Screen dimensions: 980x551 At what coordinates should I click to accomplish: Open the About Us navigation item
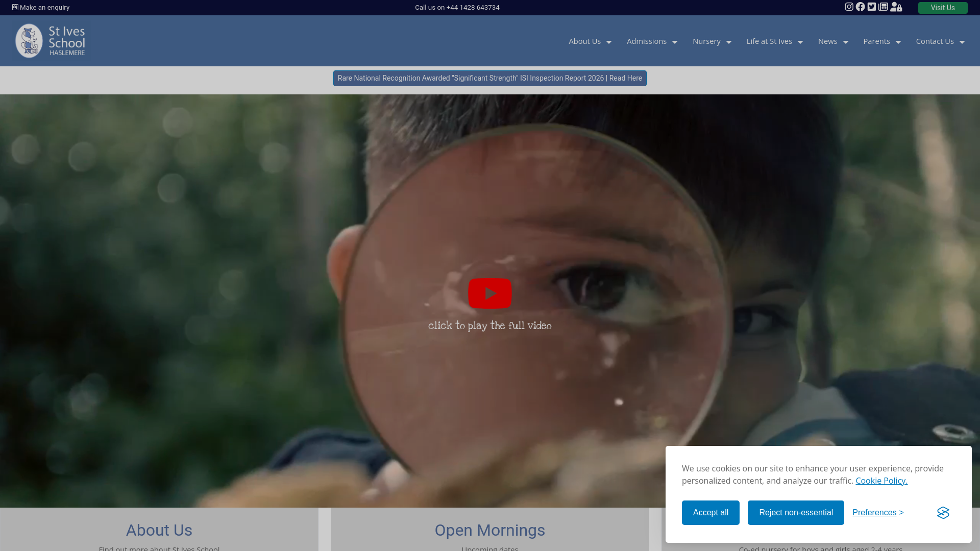(585, 41)
